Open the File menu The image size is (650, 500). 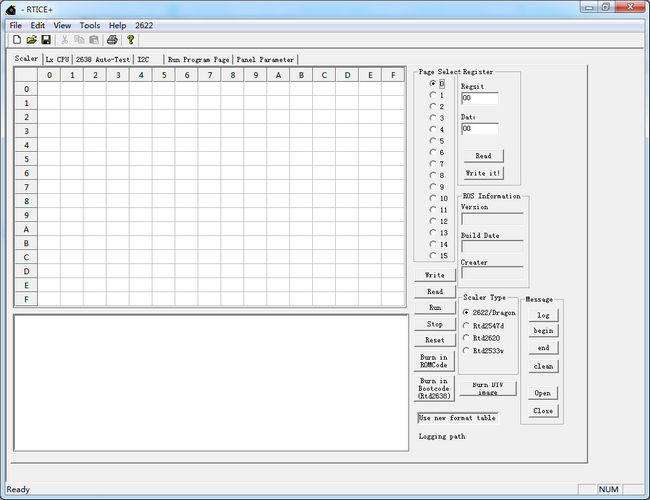pos(16,25)
